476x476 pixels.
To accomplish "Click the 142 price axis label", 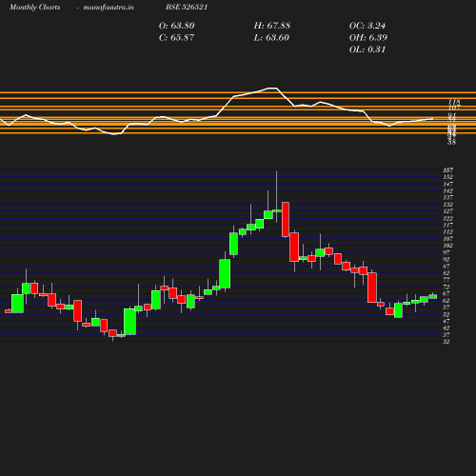I will click(447, 191).
